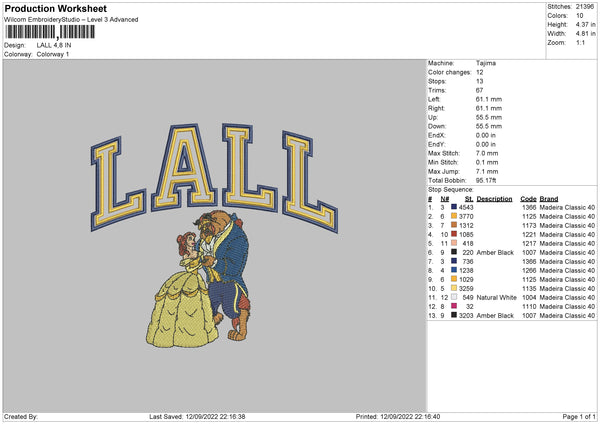
Task: Click code 1135 in row 10
Action: (529, 288)
